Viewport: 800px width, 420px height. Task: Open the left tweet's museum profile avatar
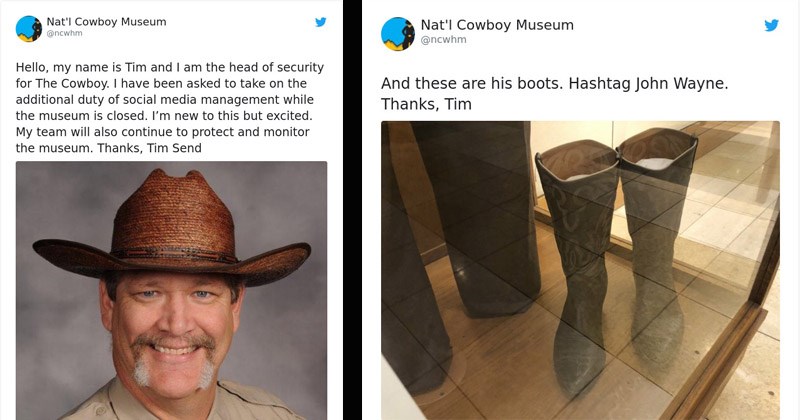(29, 29)
